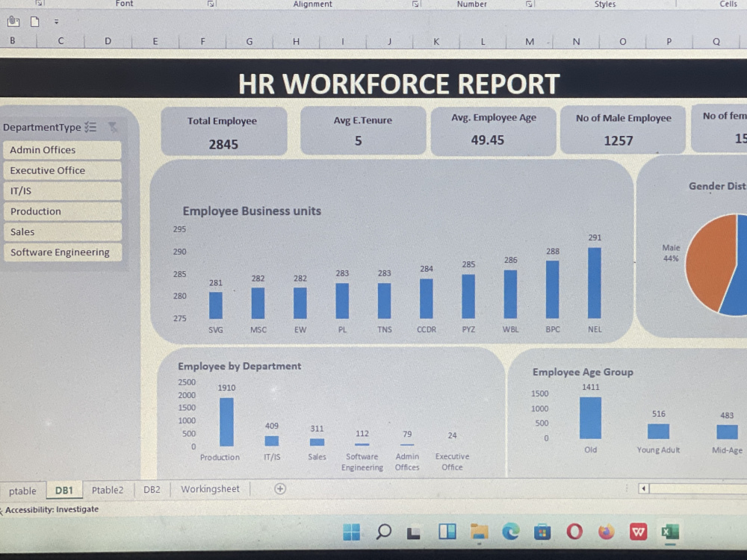Open the Workingsheet tab
Viewport: 747px width, 560px height.
(x=210, y=489)
